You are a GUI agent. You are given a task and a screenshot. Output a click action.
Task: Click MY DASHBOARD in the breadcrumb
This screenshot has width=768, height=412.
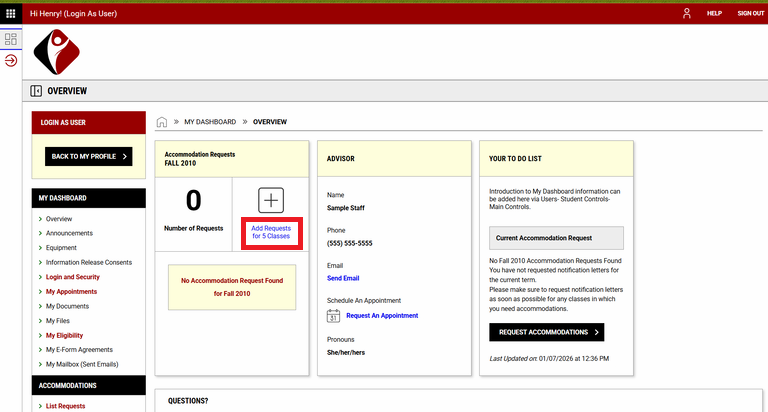point(210,122)
